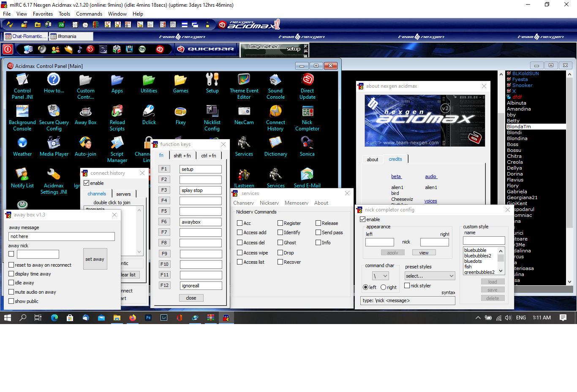Screen dimensions: 577x392
Task: Launch Media Player icon
Action: point(54,146)
